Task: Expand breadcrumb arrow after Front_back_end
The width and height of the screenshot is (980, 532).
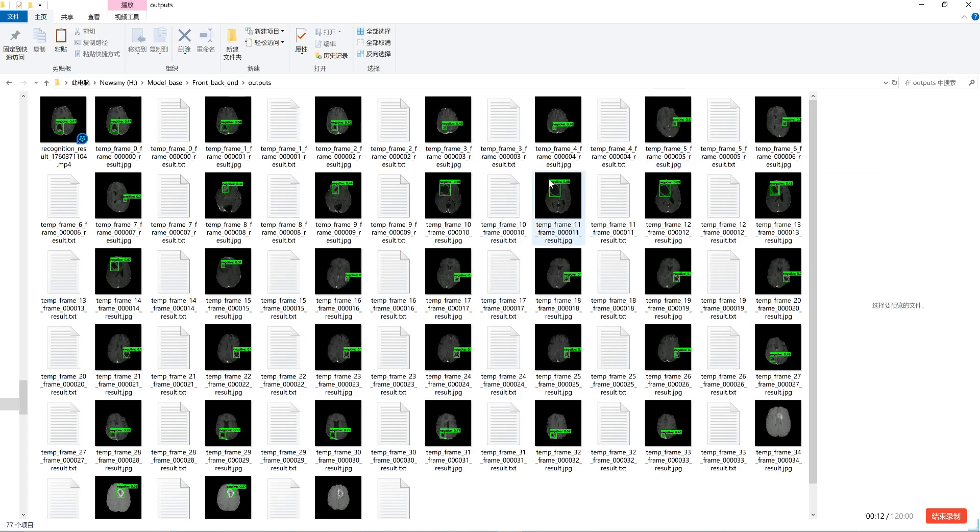Action: [243, 83]
